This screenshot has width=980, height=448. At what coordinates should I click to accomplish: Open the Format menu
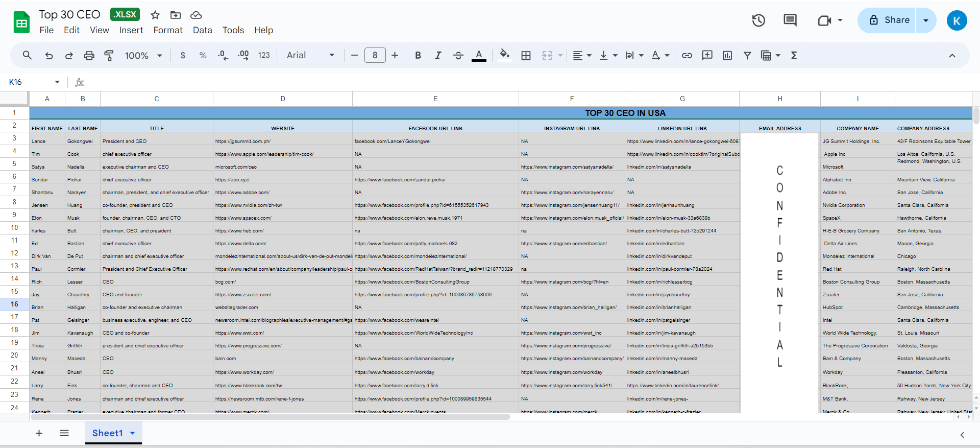(168, 30)
